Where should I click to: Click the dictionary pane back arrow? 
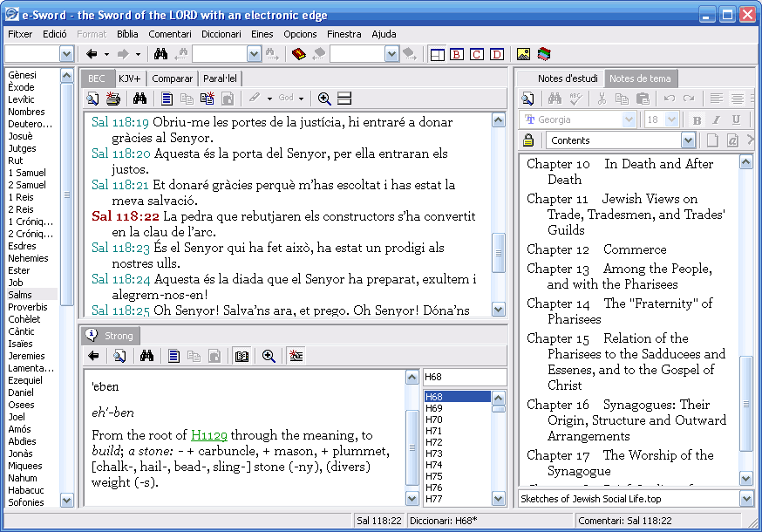(x=94, y=356)
